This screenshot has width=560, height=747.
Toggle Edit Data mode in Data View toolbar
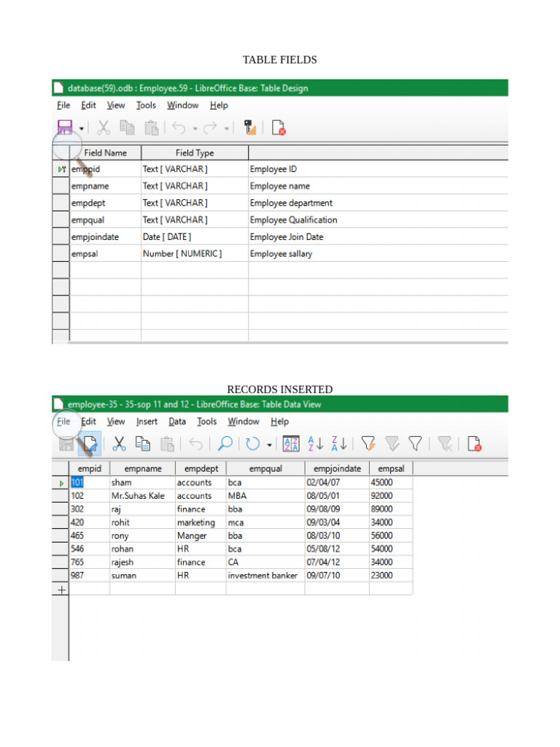[90, 444]
